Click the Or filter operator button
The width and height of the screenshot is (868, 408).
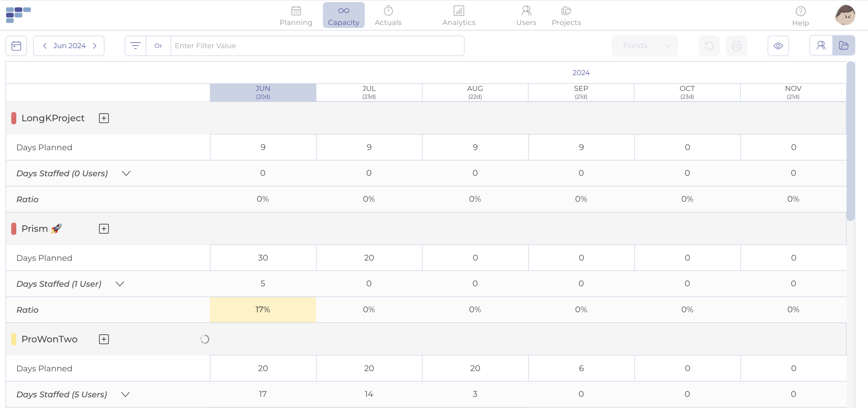[x=158, y=46]
